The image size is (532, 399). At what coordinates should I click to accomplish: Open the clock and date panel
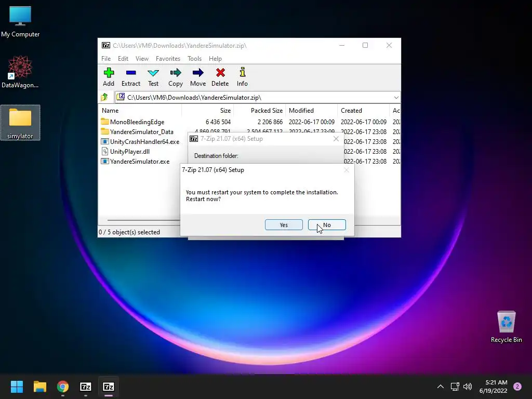494,387
